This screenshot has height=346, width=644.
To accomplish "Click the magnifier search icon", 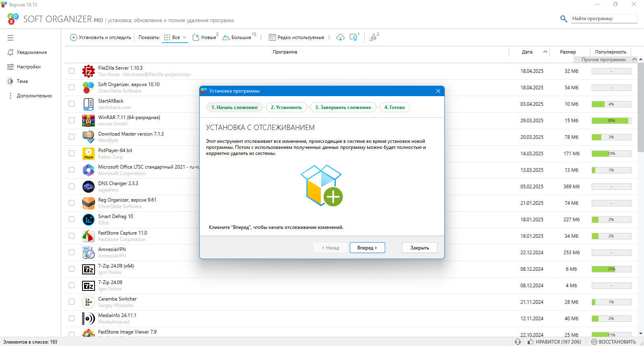I will coord(563,19).
